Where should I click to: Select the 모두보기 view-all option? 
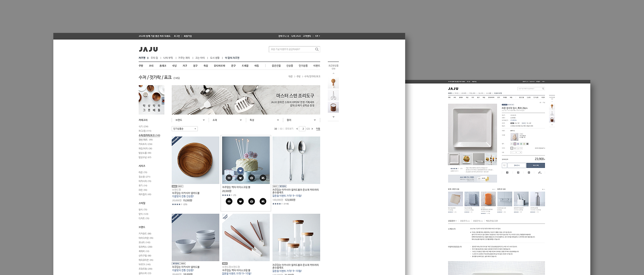coord(289,129)
